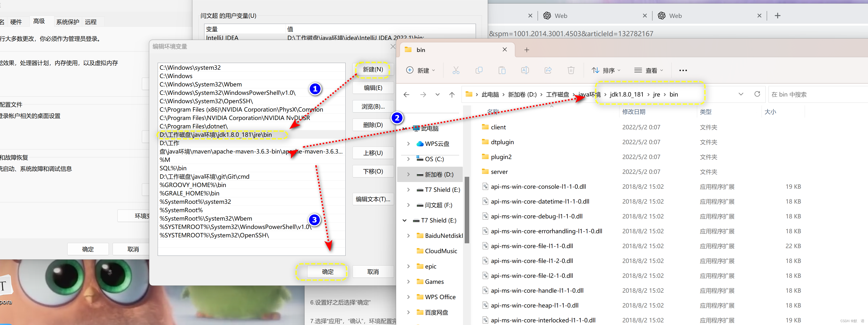Viewport: 868px width, 325px height.
Task: Click the 新建(N) button in path editor
Action: 373,69
